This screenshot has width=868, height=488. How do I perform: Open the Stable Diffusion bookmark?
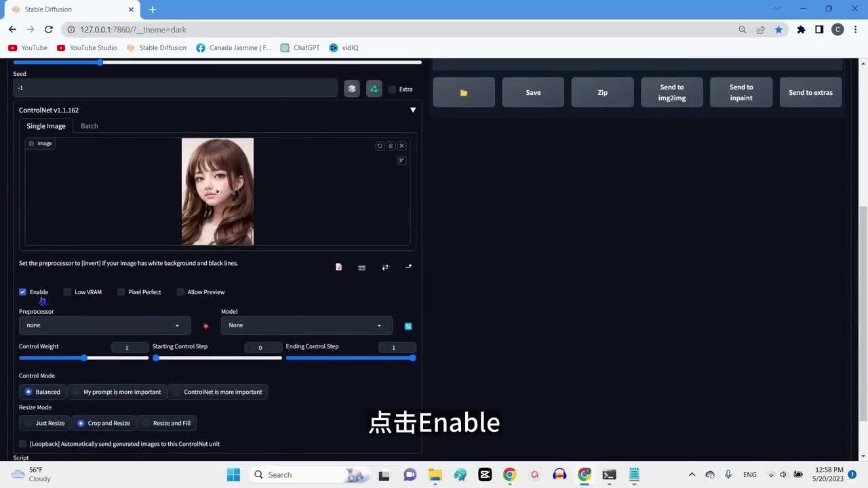(x=157, y=47)
